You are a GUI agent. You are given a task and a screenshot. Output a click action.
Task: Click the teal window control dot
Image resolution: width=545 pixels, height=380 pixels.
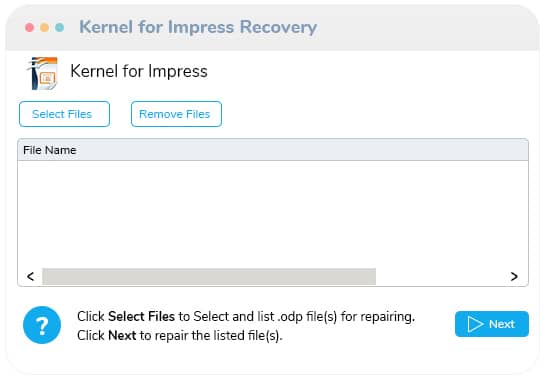pyautogui.click(x=59, y=27)
